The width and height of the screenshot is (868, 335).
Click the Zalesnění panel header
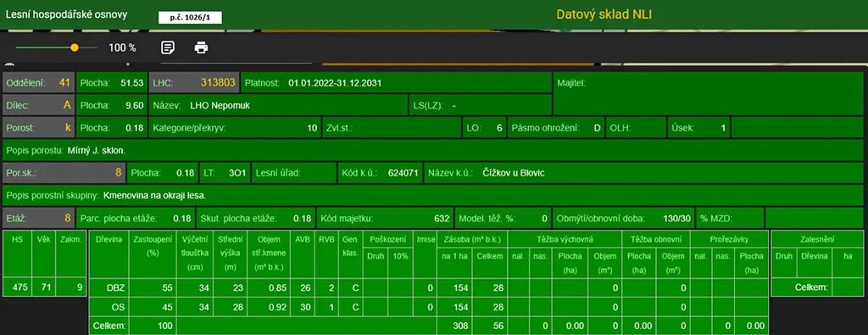[x=817, y=240]
